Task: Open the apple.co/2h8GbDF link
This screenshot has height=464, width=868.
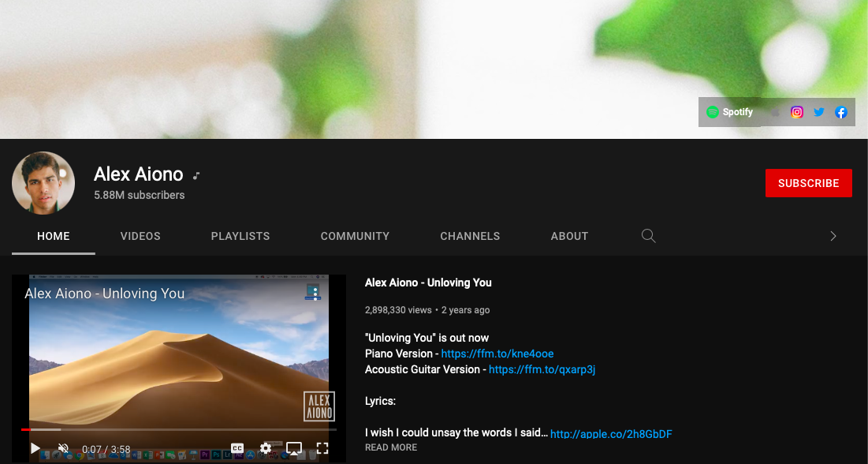Action: coord(611,434)
